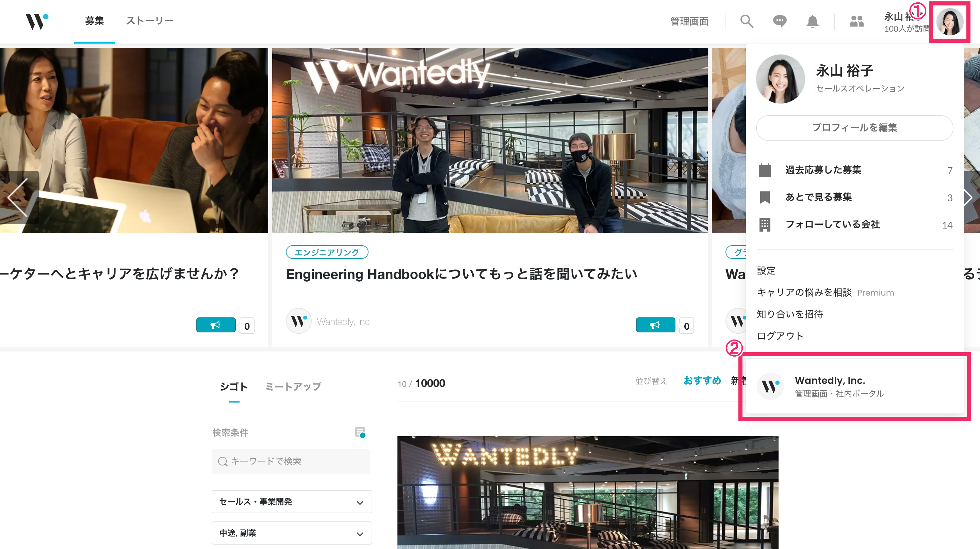Screen dimensions: 980x549
Task: Open 過去応募した募集 menu entry
Action: pyautogui.click(x=823, y=170)
